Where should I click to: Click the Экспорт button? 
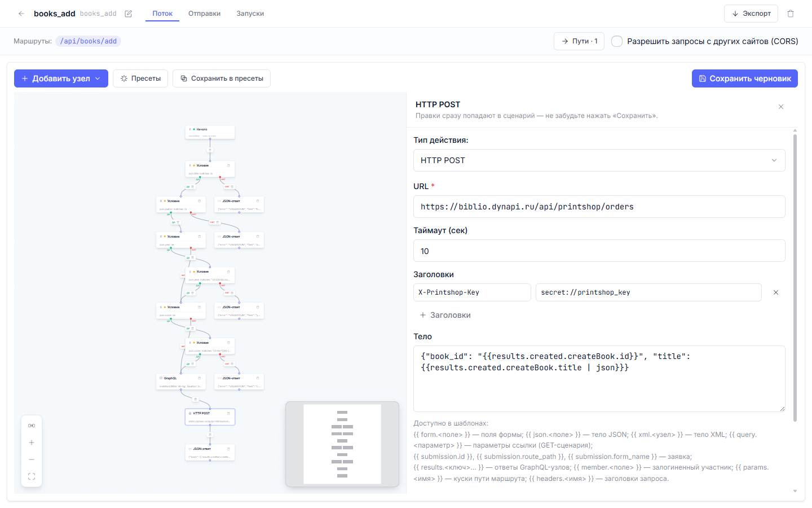click(x=751, y=14)
